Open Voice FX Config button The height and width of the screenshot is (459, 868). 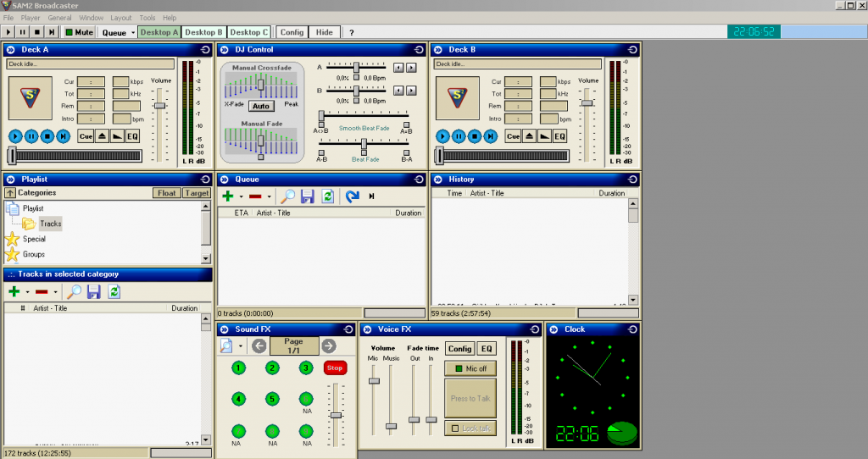tap(459, 349)
